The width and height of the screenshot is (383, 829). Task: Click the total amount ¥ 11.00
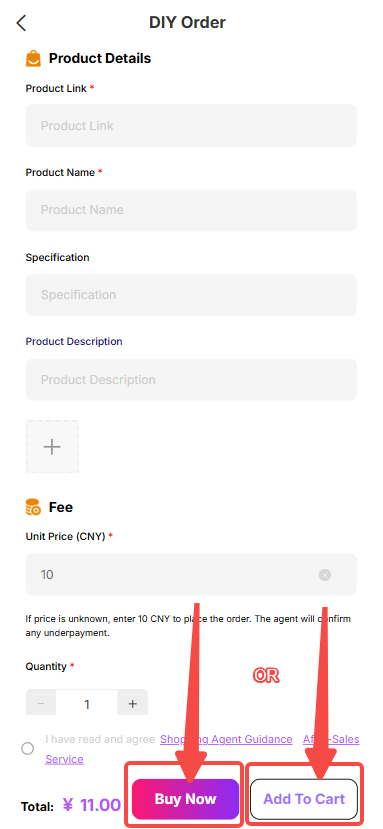[x=92, y=805]
